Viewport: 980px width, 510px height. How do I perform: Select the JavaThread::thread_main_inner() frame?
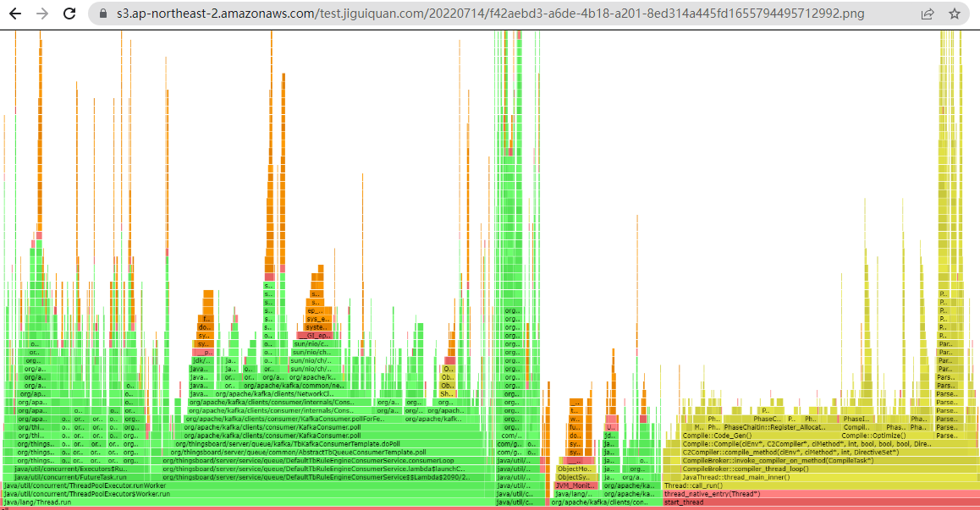(829, 477)
